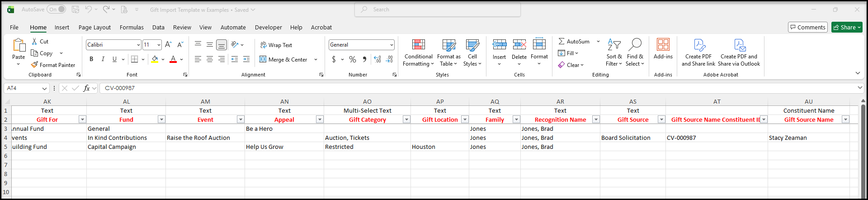Open the Fund column filter dropdown

click(161, 119)
